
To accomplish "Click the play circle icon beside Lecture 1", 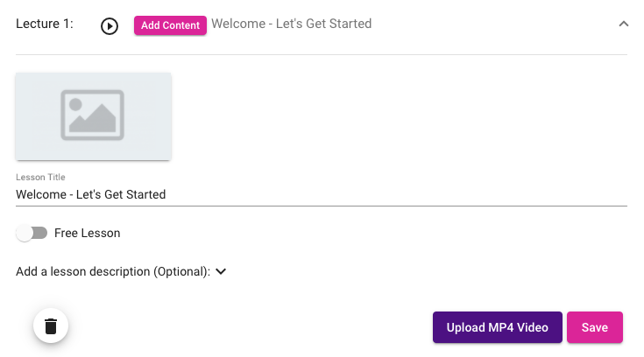I will click(110, 26).
